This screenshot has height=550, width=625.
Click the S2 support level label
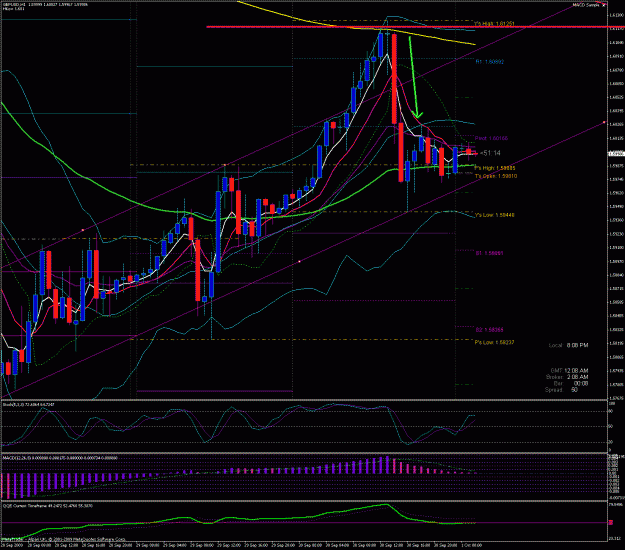(489, 330)
